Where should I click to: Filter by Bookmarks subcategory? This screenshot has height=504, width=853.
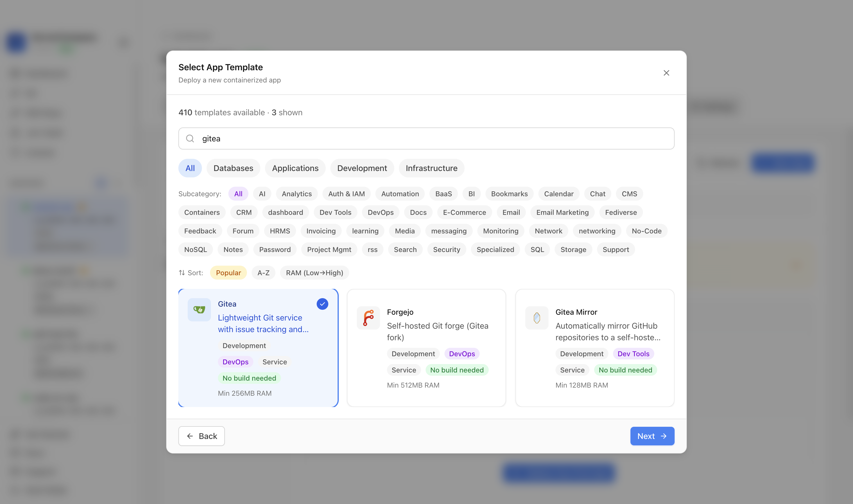(509, 194)
